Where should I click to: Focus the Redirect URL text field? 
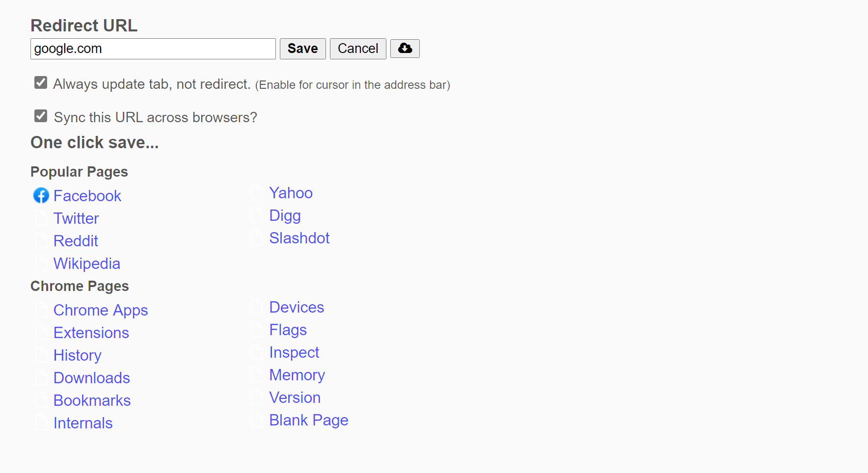(153, 49)
